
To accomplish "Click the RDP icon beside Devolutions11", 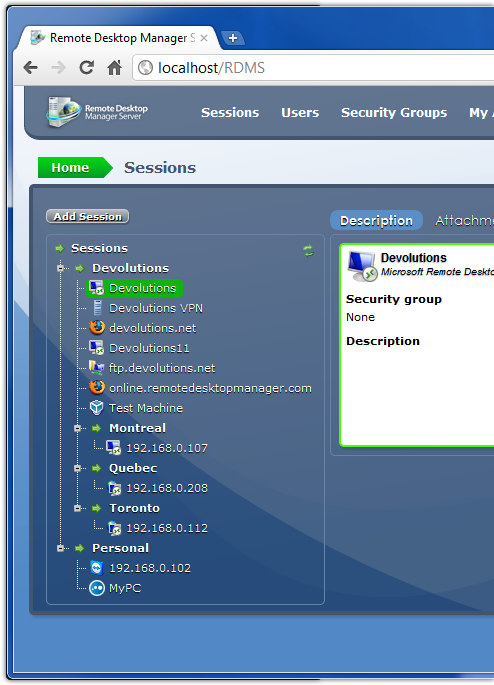I will pos(96,348).
